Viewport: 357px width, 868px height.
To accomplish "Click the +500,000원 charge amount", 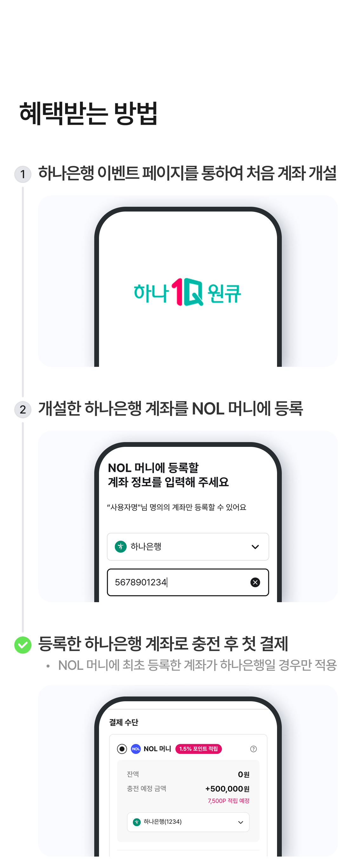I will coord(228,789).
